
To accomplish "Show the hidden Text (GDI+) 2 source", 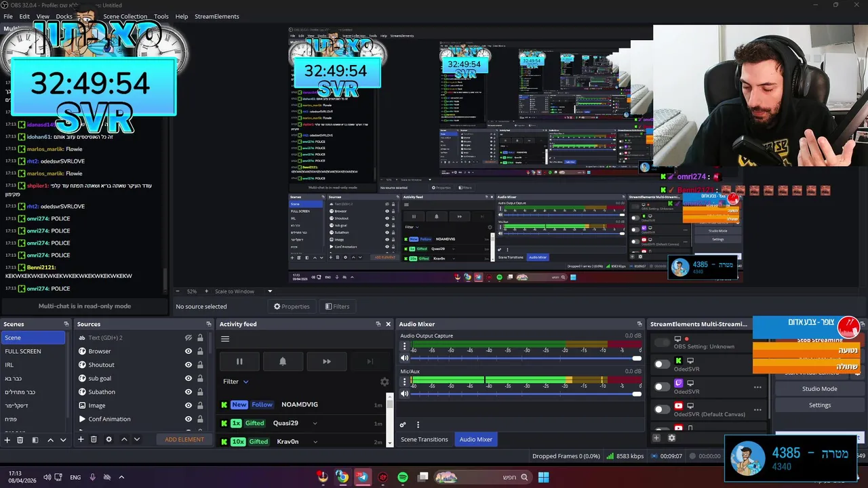I will tap(189, 338).
